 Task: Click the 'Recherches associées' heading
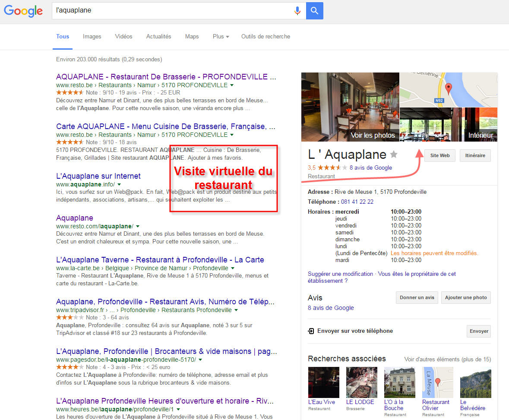[x=347, y=359]
